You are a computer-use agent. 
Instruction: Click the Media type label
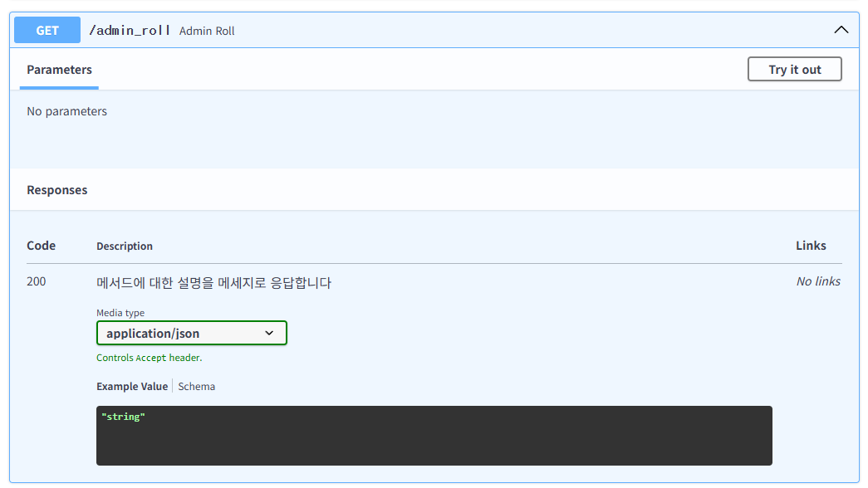click(x=120, y=313)
